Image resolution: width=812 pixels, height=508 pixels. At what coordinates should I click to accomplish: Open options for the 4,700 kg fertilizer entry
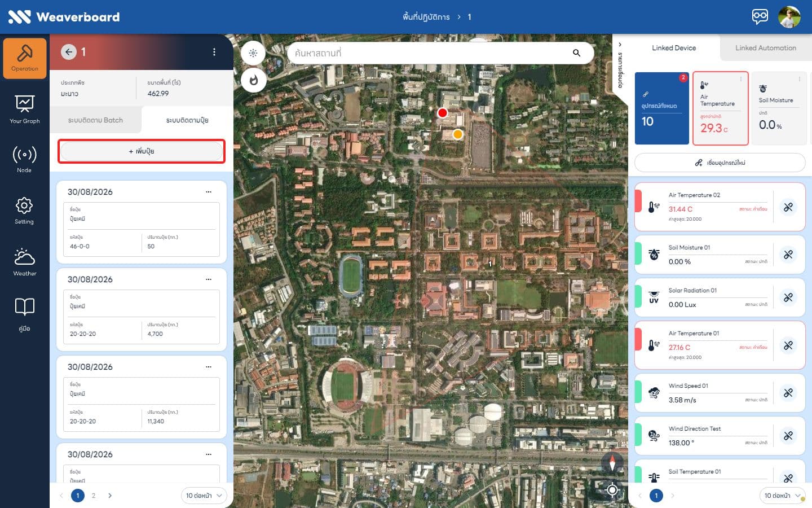click(209, 279)
